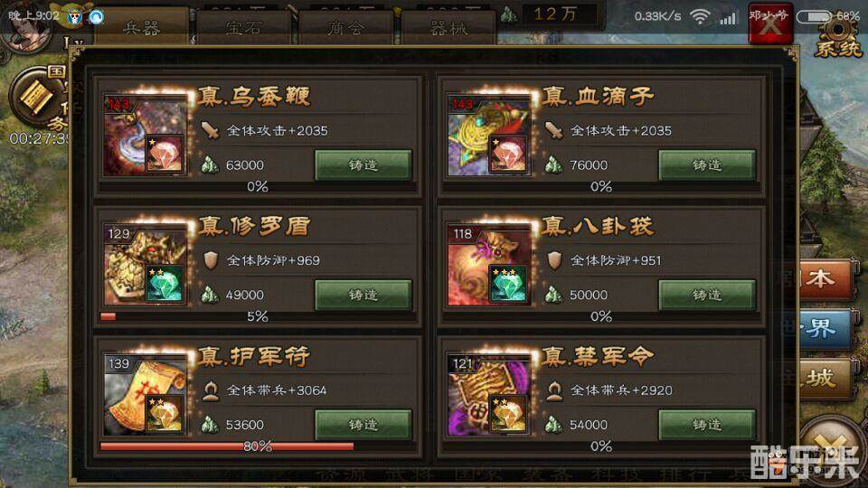Switch to the 兵器 tab
868x488 pixels.
(142, 26)
